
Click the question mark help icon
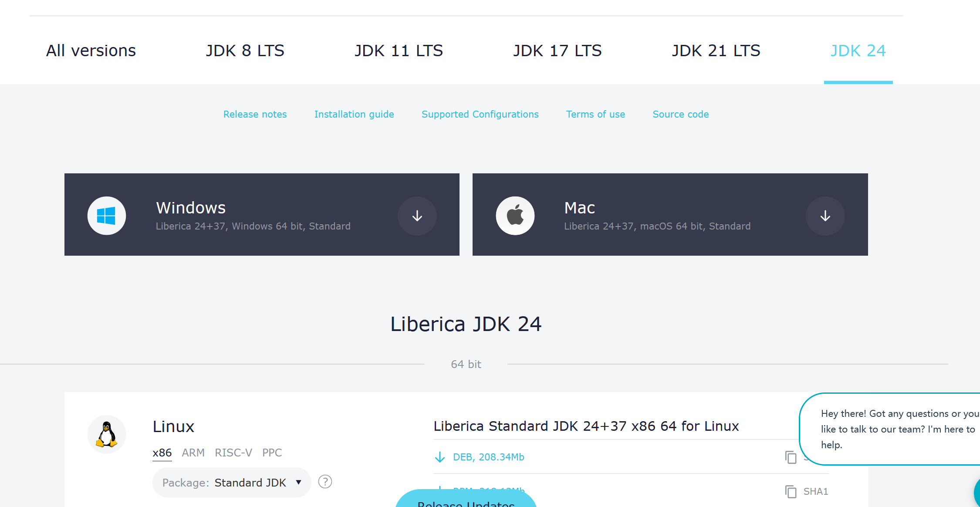coord(325,482)
